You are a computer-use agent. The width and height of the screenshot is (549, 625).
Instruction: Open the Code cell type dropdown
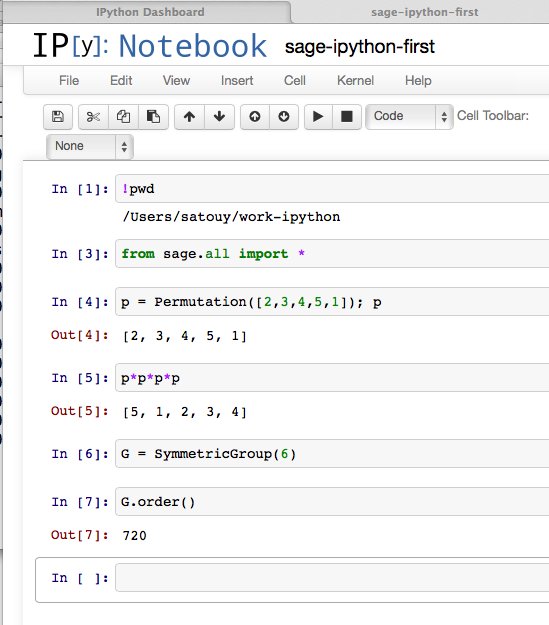click(x=409, y=117)
